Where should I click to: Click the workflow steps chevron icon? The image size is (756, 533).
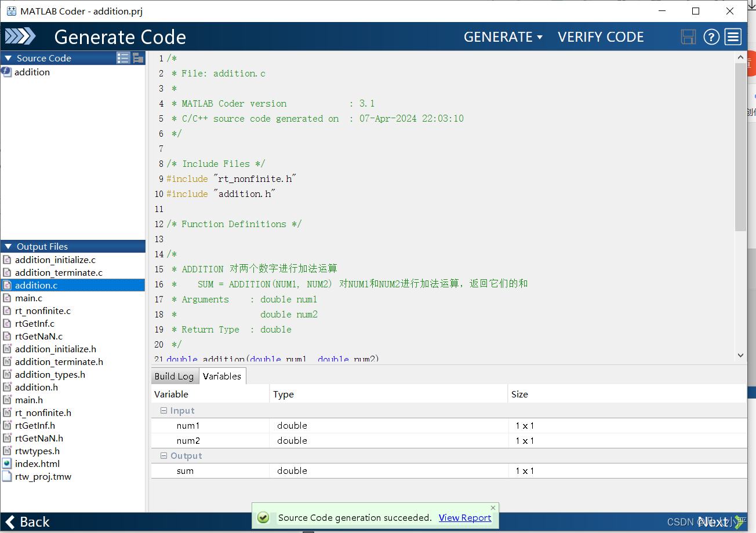click(x=20, y=36)
